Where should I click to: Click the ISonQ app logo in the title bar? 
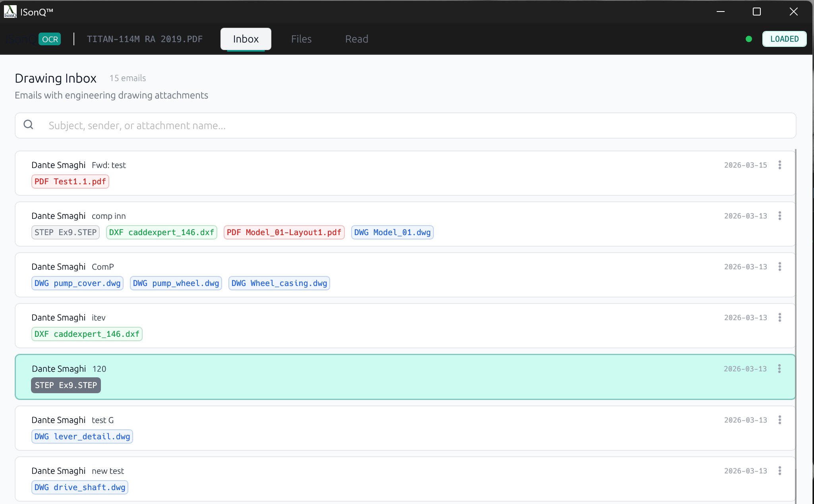point(10,12)
